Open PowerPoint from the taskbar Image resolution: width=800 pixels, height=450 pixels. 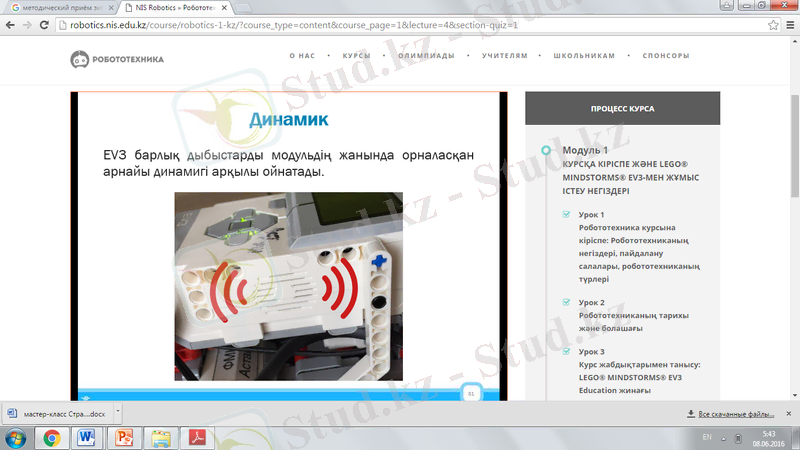pyautogui.click(x=124, y=437)
